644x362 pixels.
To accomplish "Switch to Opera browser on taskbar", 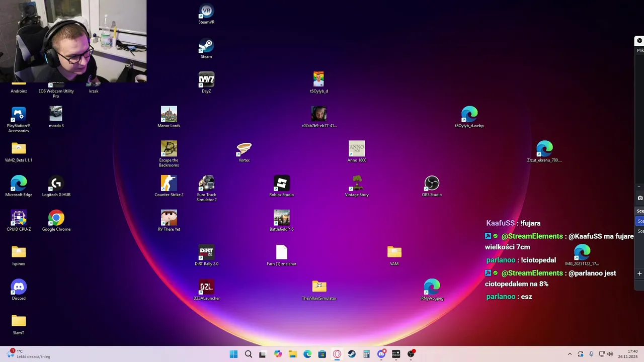I will tap(337, 354).
